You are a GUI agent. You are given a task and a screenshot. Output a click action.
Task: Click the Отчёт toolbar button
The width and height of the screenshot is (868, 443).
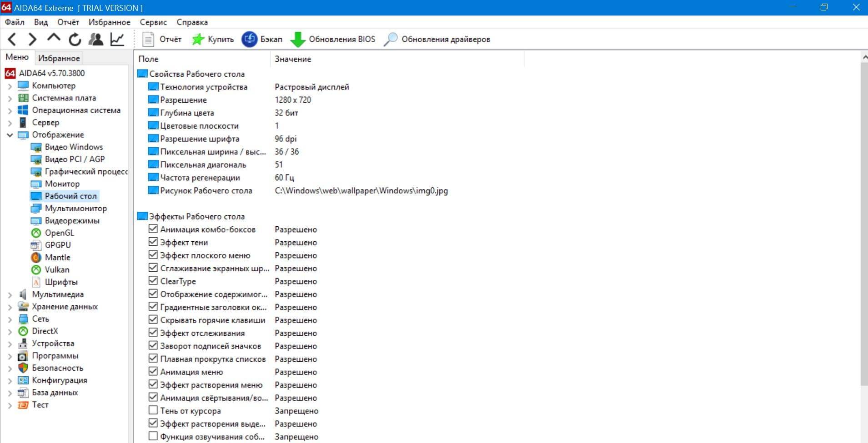pos(162,40)
